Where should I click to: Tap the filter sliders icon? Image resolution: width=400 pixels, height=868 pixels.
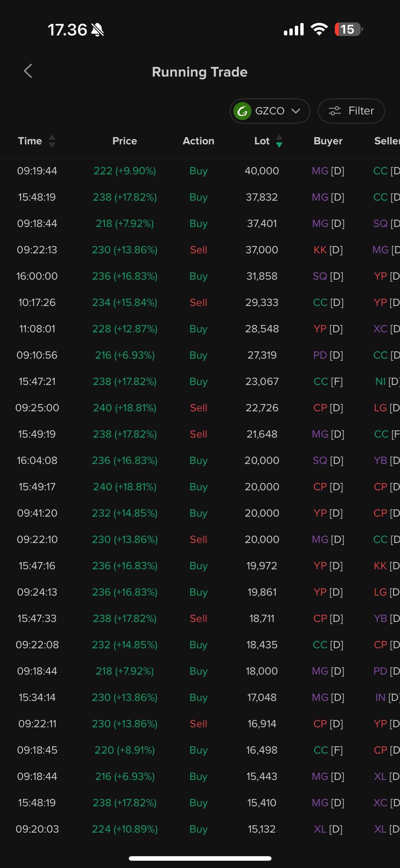pyautogui.click(x=335, y=111)
